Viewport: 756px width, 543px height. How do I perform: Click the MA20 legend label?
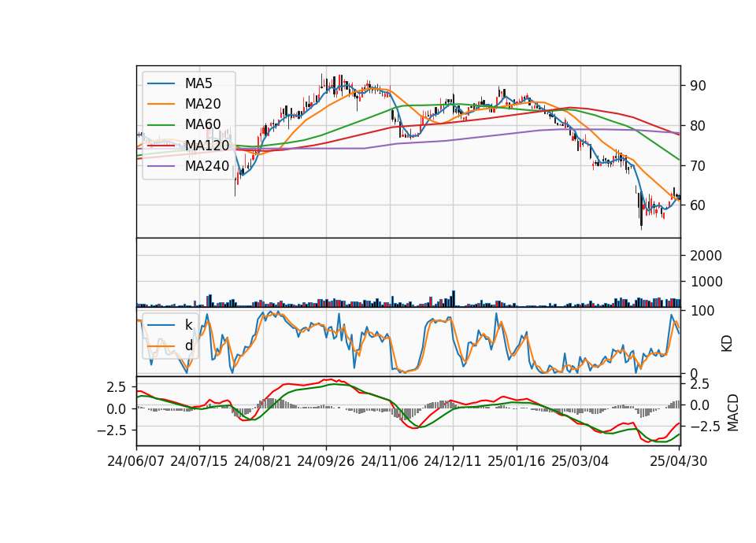pyautogui.click(x=202, y=104)
